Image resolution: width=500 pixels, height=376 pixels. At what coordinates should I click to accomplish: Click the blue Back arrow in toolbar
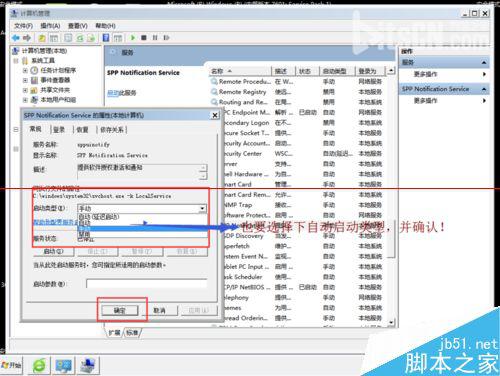[15, 38]
